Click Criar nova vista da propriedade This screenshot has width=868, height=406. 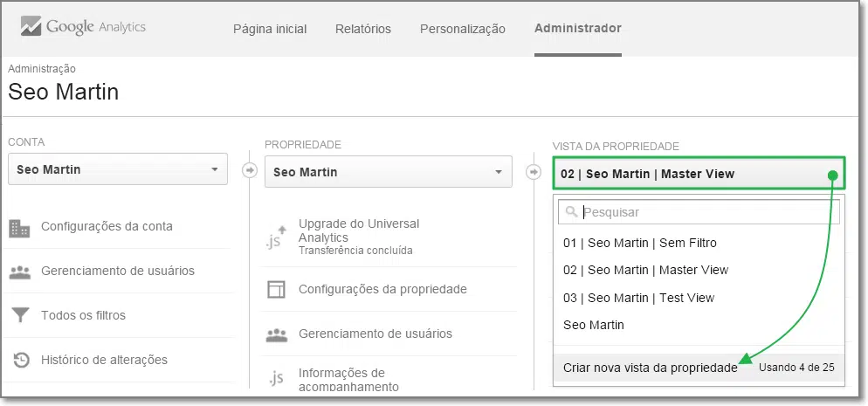coord(650,368)
